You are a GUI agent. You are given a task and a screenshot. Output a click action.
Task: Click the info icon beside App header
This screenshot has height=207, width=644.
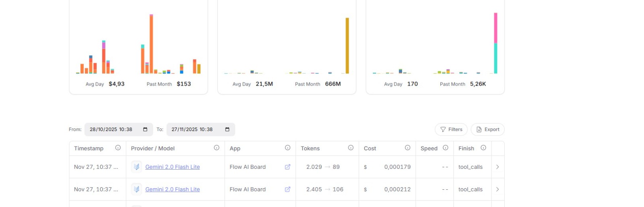click(x=287, y=148)
